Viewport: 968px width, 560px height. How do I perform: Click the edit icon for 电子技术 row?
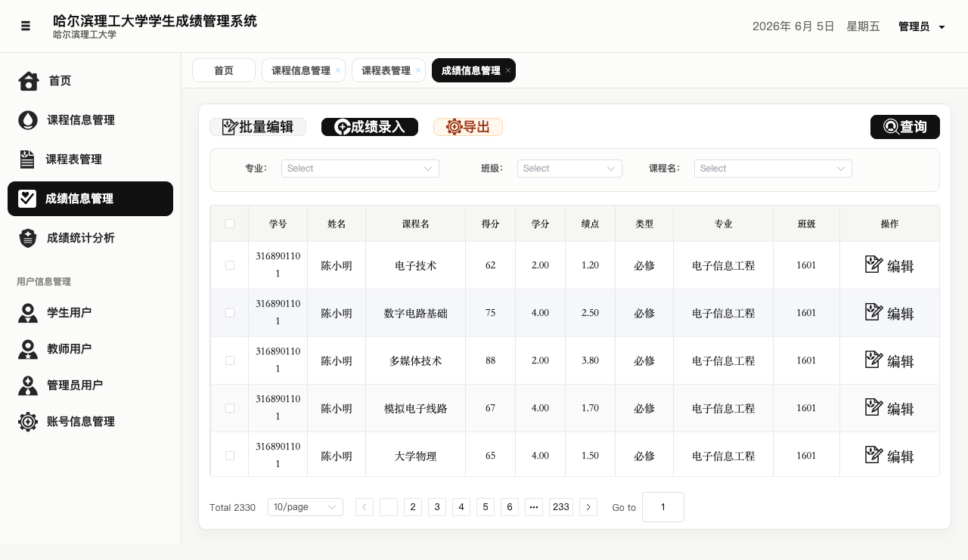tap(873, 265)
